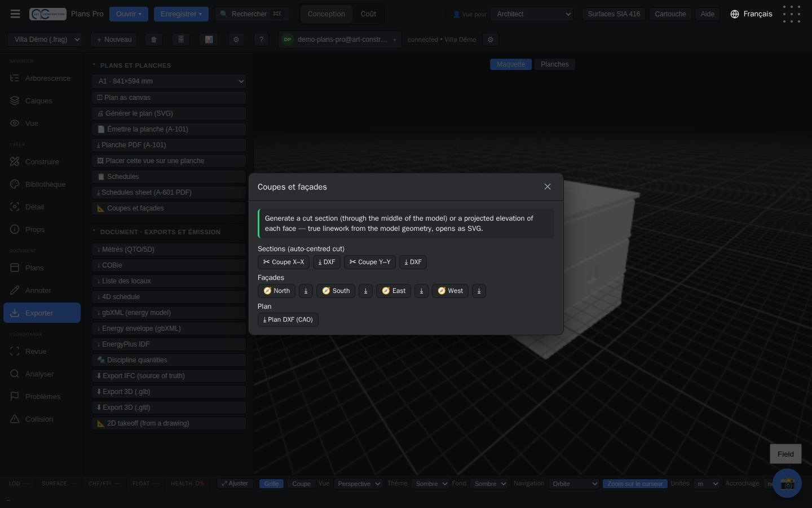Click Plan DXF (CAO) button
This screenshot has height=508, width=812.
pyautogui.click(x=288, y=320)
